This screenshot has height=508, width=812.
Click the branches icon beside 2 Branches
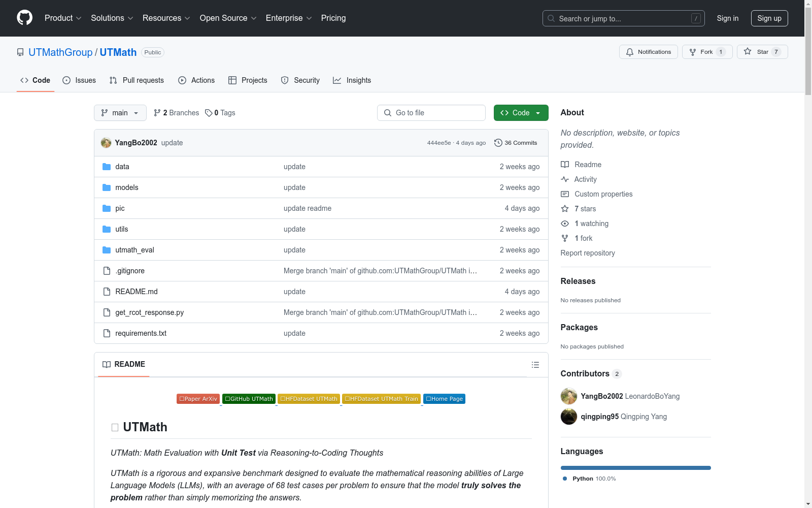point(157,113)
